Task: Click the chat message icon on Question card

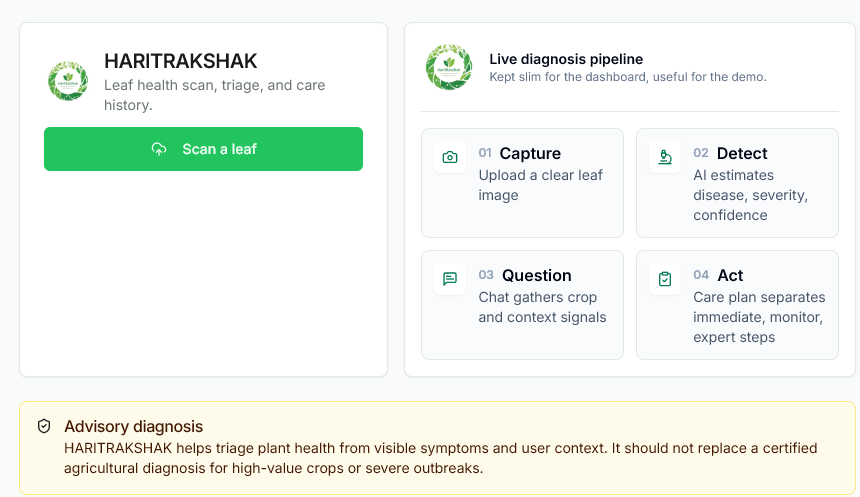Action: tap(450, 279)
